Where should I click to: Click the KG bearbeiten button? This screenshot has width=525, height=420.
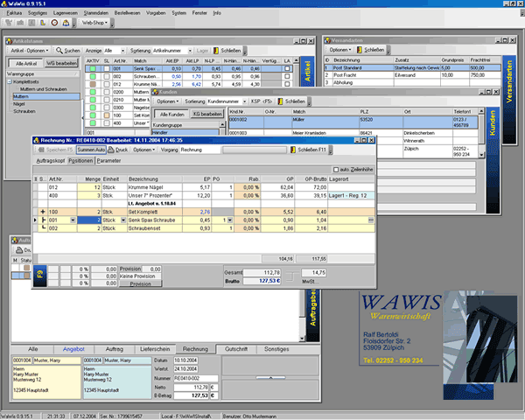[x=207, y=114]
